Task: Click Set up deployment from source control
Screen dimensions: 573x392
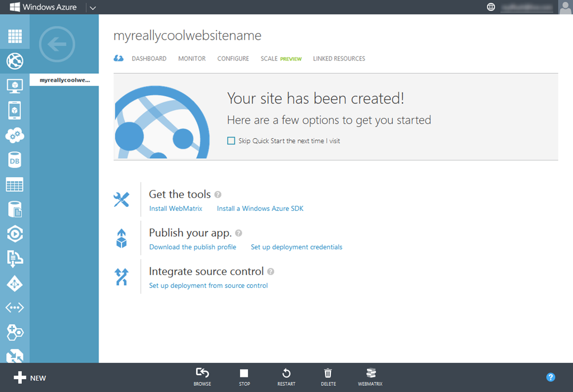Action: coord(208,286)
